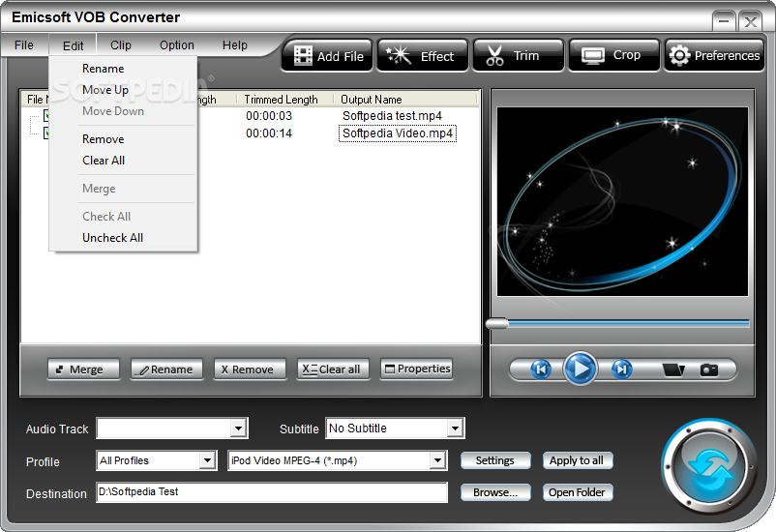This screenshot has width=776, height=532.
Task: Open the Effect tool
Action: tap(423, 56)
